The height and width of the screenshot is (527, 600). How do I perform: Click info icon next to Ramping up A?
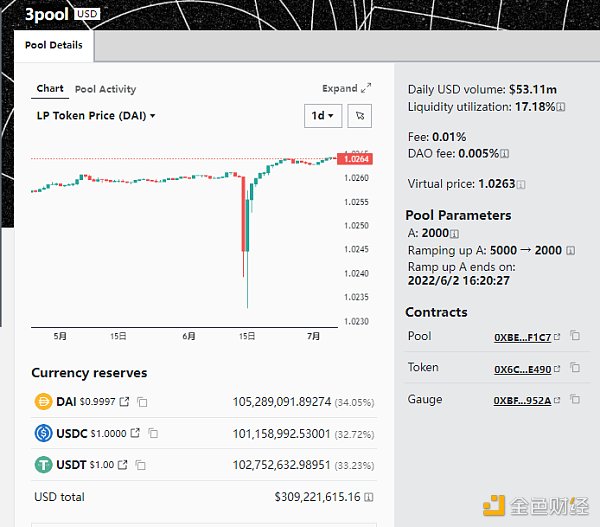(570, 251)
